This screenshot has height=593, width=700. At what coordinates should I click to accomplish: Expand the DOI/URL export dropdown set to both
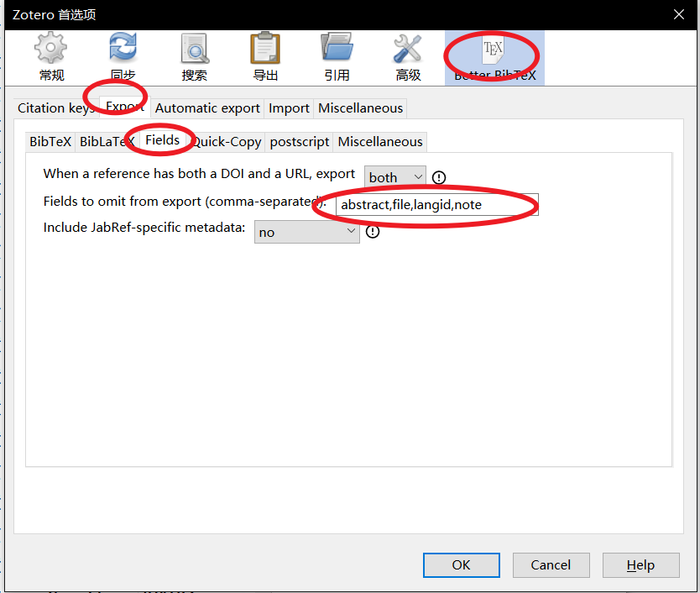(394, 177)
